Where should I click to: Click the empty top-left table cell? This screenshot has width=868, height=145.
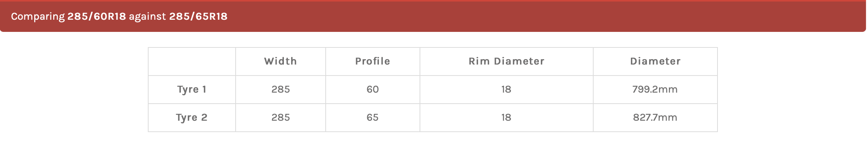[x=192, y=61]
